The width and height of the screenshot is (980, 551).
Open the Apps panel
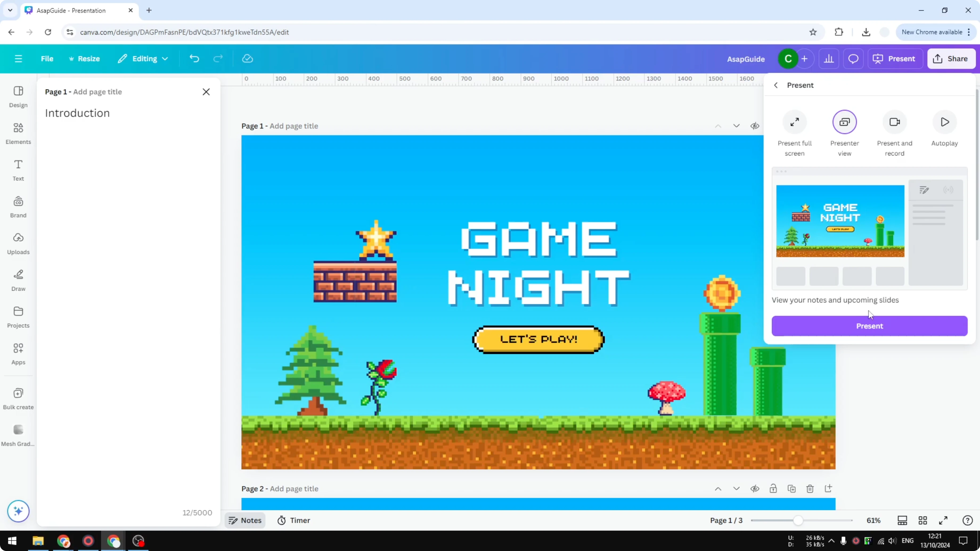[18, 354]
